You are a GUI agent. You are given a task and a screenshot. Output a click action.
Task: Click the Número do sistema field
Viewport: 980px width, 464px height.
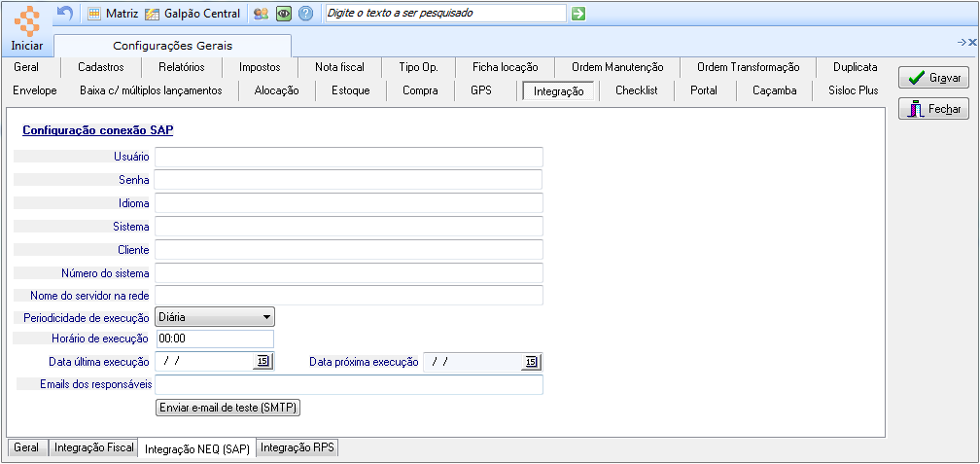click(349, 272)
